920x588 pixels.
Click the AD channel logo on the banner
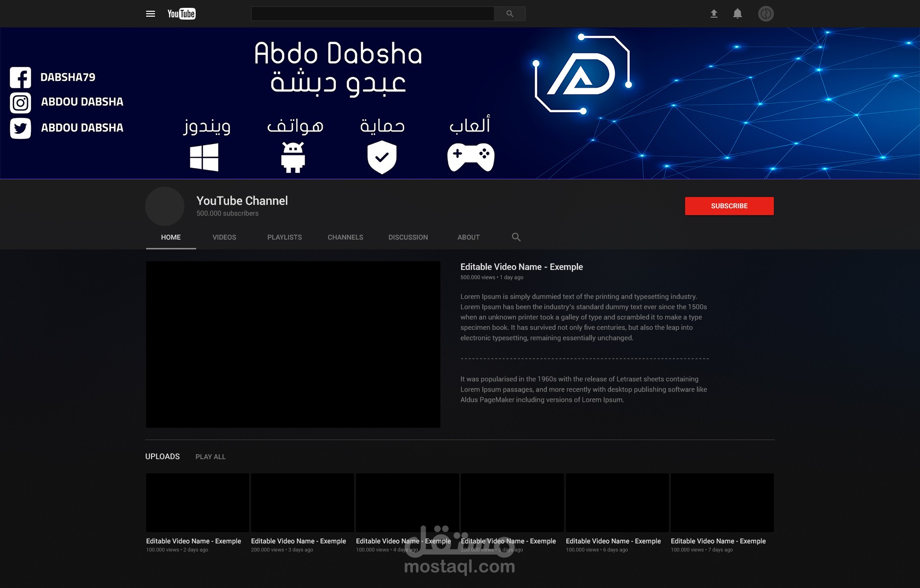pos(582,74)
